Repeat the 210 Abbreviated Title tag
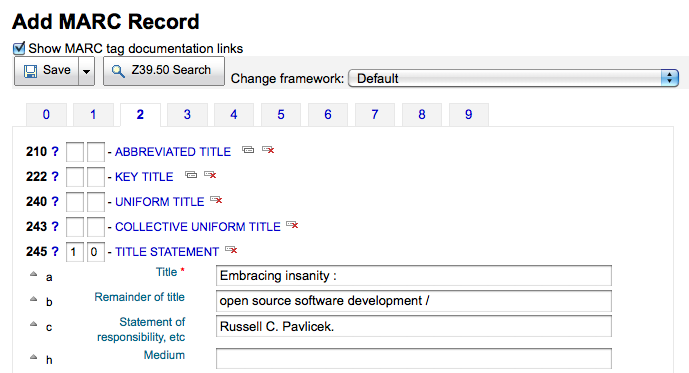Screen dimensions: 689x373 pyautogui.click(x=248, y=150)
